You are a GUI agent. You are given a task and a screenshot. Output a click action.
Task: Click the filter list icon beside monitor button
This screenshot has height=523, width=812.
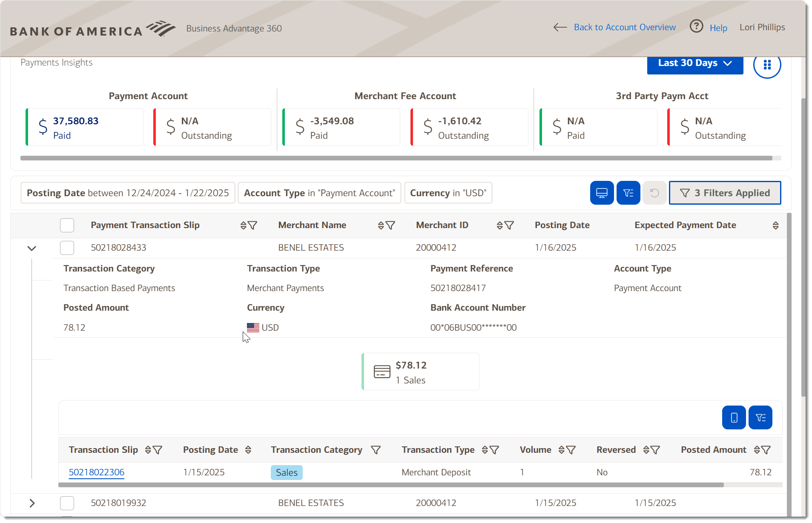click(x=628, y=193)
